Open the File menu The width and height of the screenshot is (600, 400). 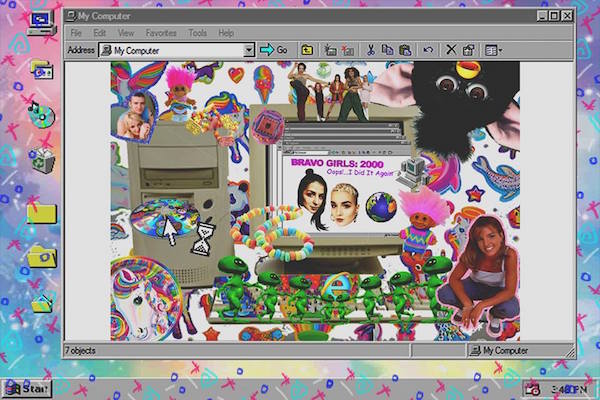(x=76, y=33)
